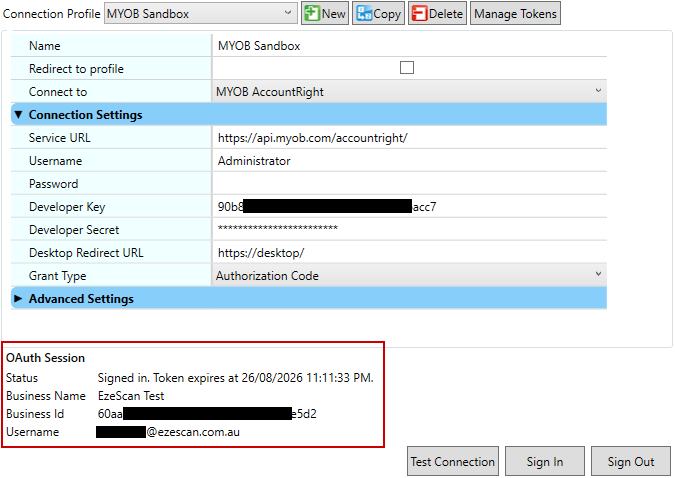Click the Redirect to profile label
This screenshot has width=675, height=478.
(76, 69)
